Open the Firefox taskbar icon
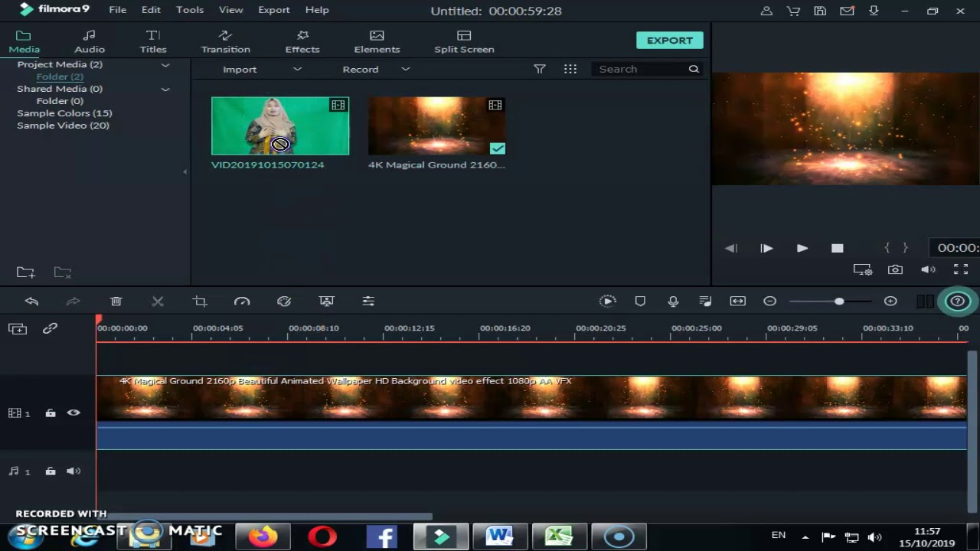 pyautogui.click(x=263, y=536)
